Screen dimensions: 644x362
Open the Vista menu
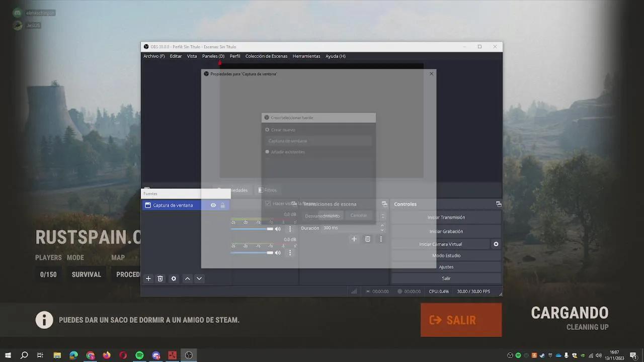coord(192,56)
